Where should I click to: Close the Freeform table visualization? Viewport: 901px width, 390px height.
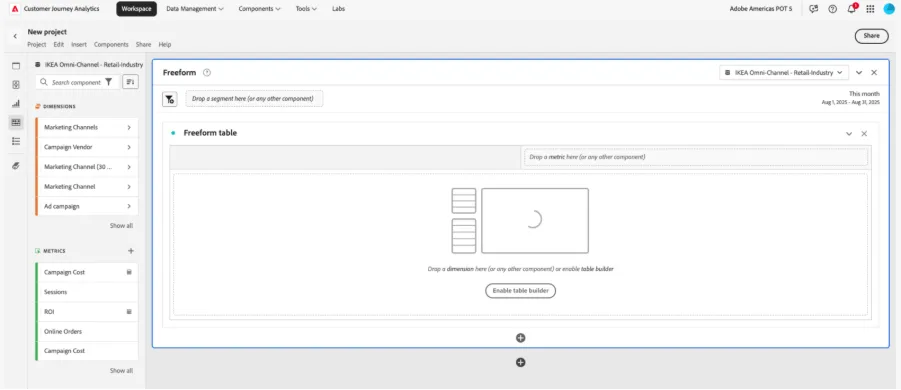point(864,133)
